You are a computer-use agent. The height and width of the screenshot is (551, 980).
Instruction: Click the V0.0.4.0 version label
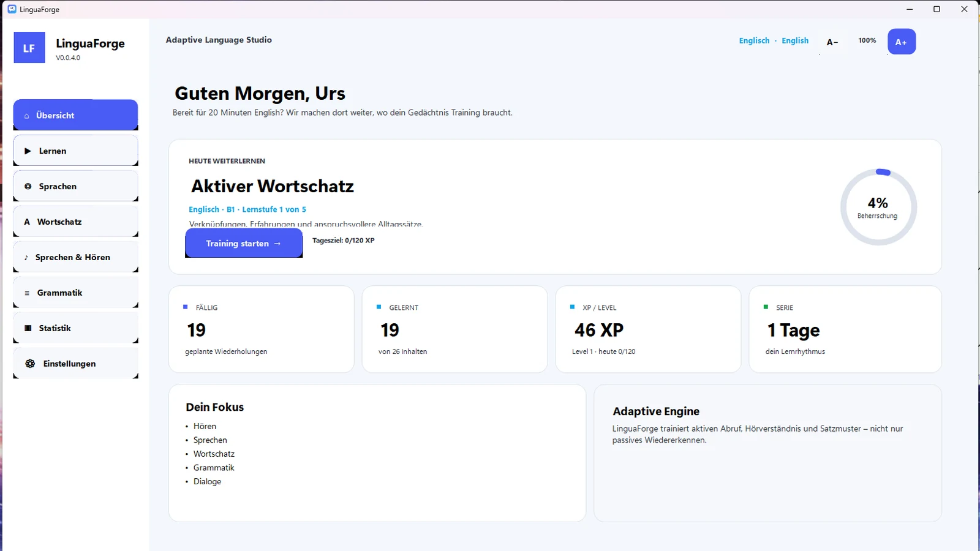pos(68,58)
